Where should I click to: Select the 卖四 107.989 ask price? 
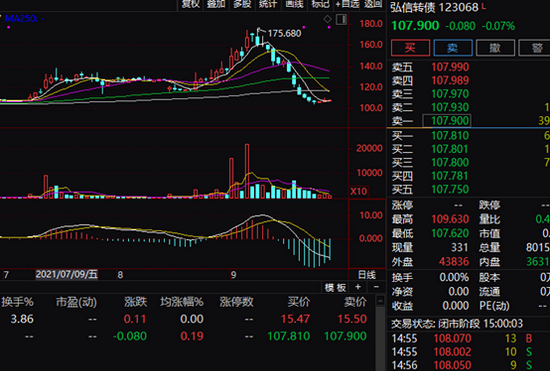[450, 80]
